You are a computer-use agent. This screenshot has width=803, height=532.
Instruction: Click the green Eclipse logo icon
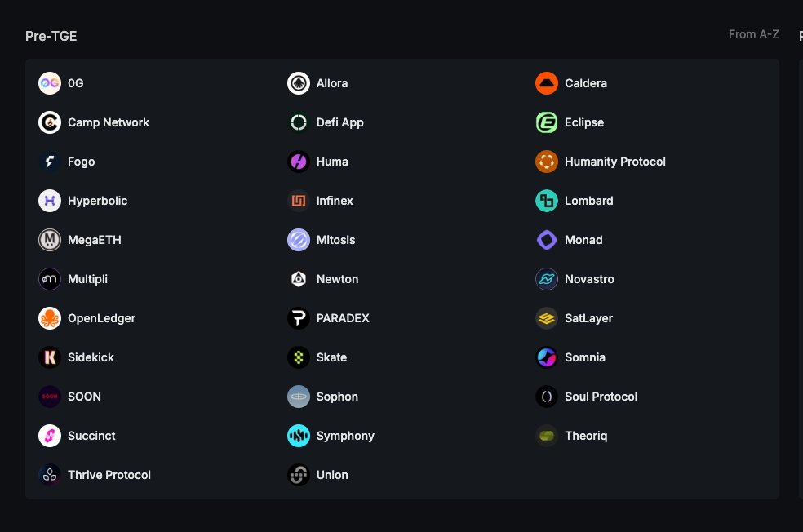point(547,122)
